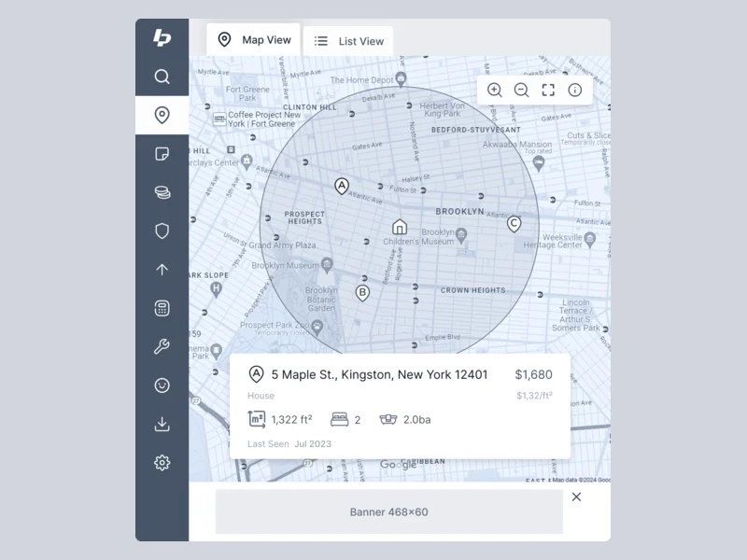747x560 pixels.
Task: Close the banner ad
Action: [x=576, y=497]
